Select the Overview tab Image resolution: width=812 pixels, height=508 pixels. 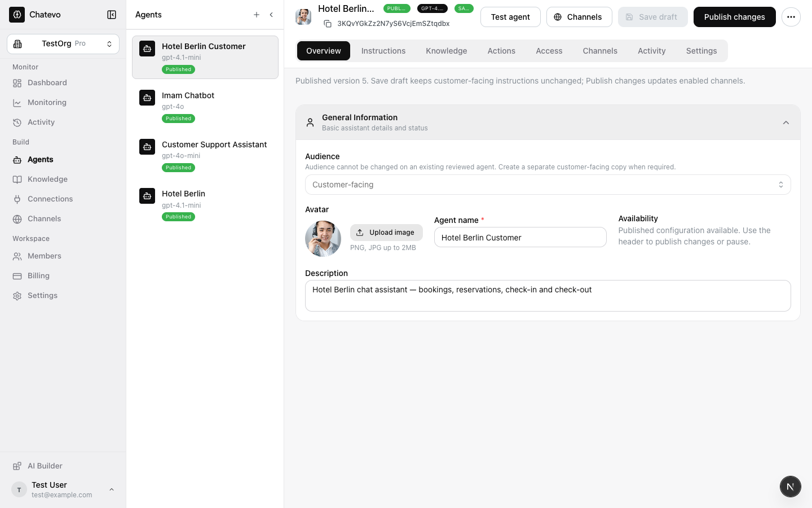pyautogui.click(x=324, y=51)
